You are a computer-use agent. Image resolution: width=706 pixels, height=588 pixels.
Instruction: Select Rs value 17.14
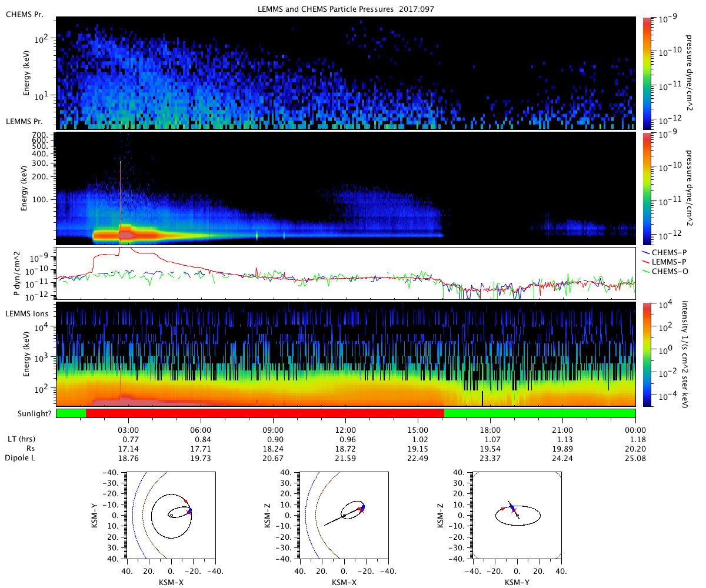128,448
